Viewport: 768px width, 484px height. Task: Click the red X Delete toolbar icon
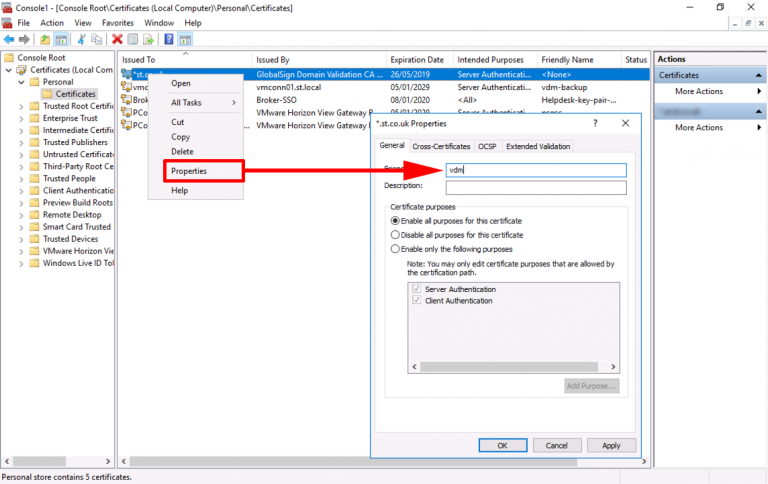pyautogui.click(x=117, y=39)
